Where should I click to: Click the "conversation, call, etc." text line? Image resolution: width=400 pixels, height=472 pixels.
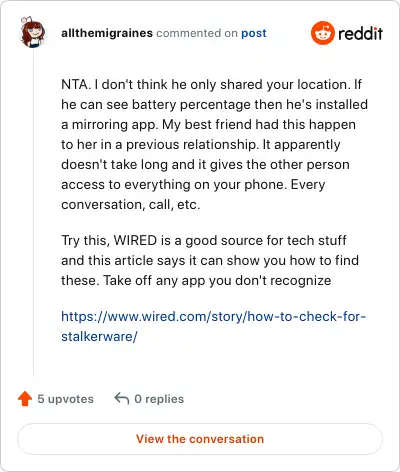131,204
